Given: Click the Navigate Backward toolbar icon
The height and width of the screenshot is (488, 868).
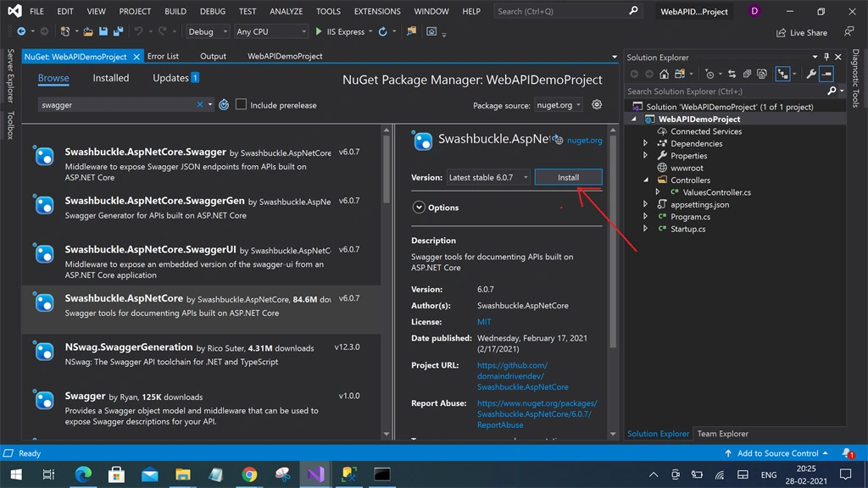Looking at the screenshot, I should 21,31.
